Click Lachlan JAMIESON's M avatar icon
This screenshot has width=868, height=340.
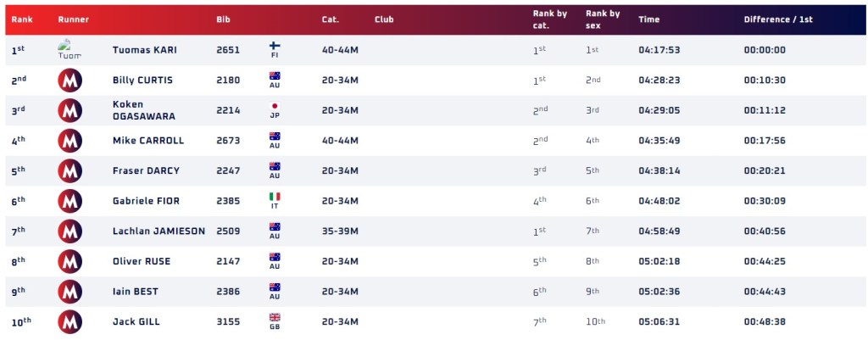click(70, 231)
